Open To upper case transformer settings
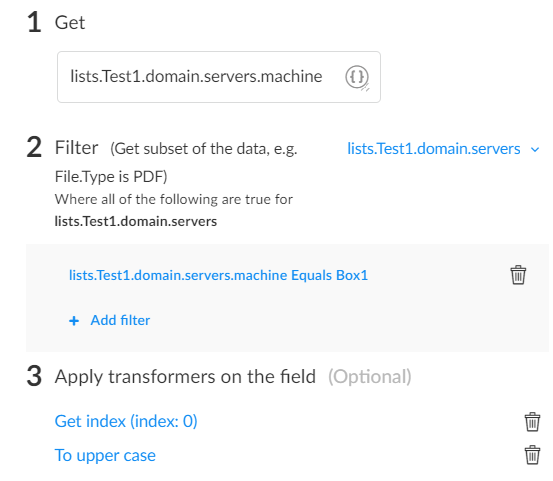553x481 pixels. point(105,455)
